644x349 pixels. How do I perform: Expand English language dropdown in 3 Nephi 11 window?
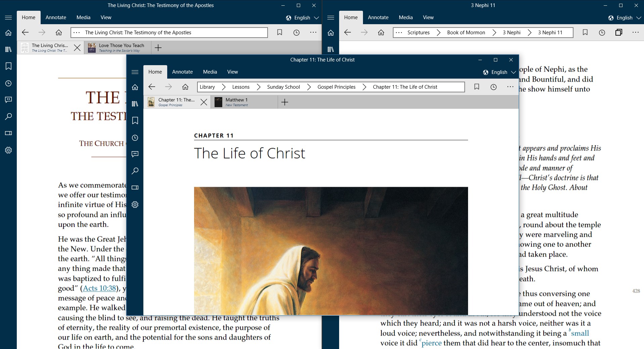tap(625, 18)
